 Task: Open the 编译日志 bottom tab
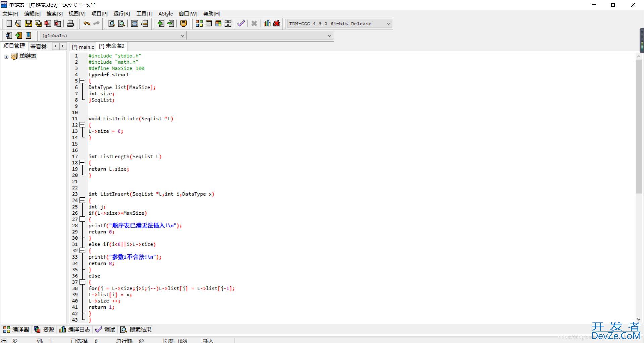point(74,330)
